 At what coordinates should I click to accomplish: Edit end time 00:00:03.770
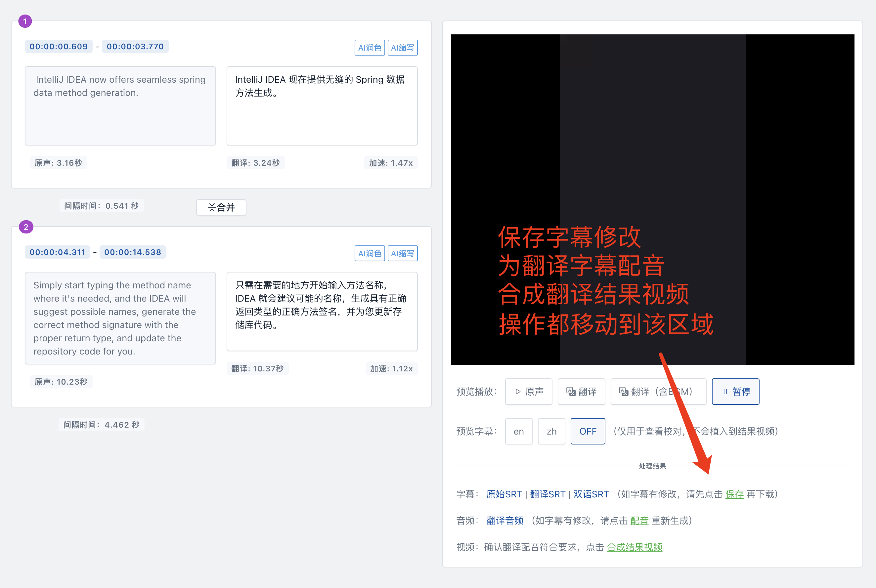pyautogui.click(x=135, y=47)
